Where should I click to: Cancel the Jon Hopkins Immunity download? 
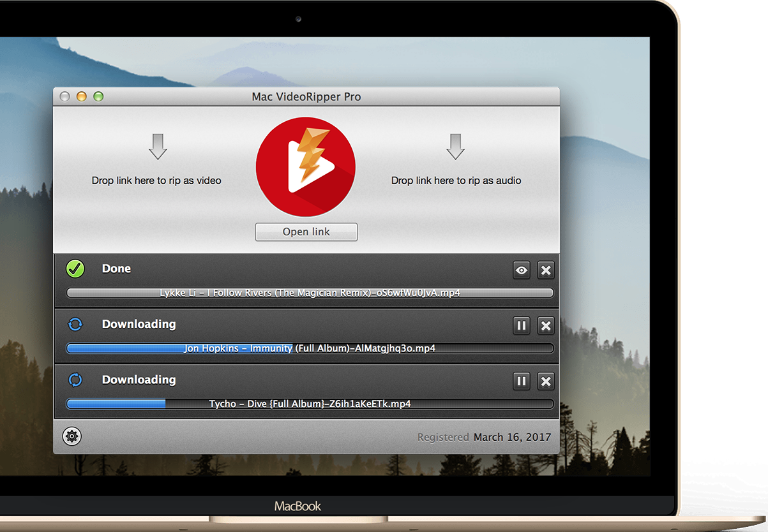(546, 326)
